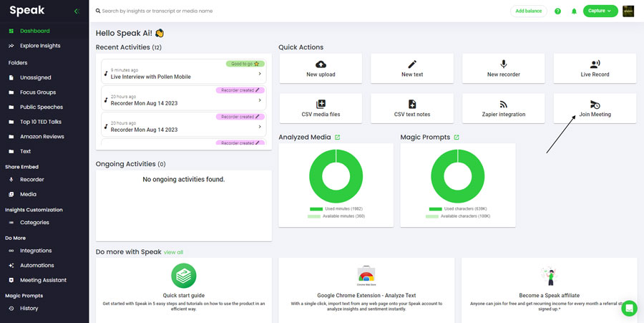
Task: Open the New text pencil action
Action: pyautogui.click(x=412, y=64)
